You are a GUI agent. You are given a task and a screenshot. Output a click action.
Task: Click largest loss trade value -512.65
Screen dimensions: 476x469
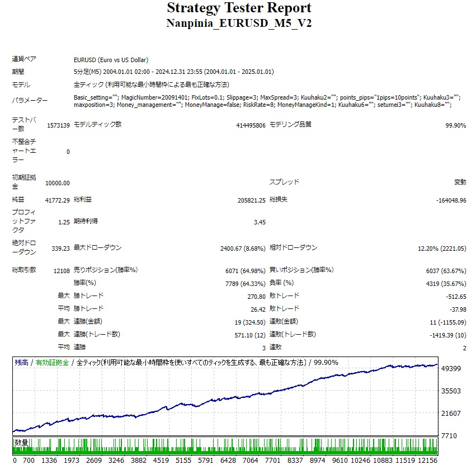tap(456, 297)
